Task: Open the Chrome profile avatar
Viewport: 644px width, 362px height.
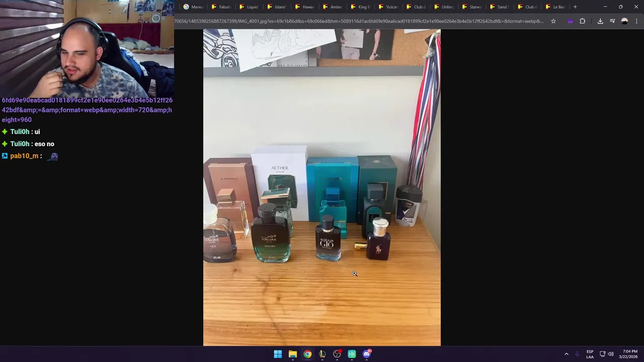Action: [x=624, y=21]
